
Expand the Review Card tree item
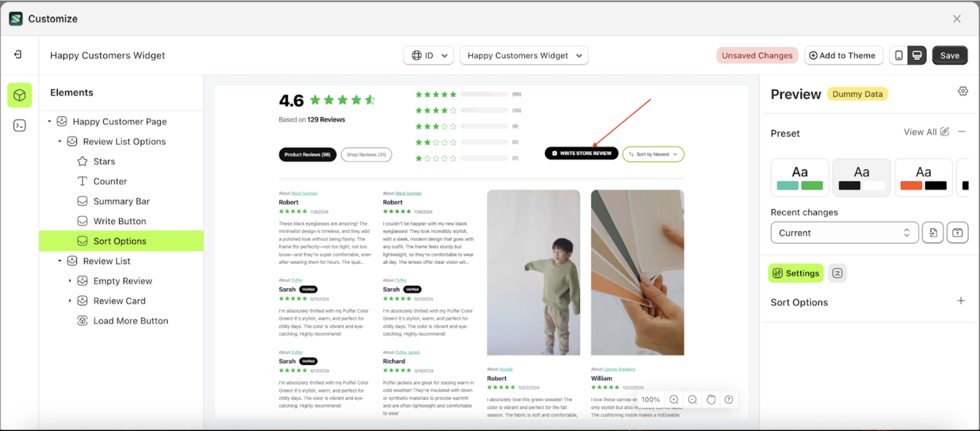click(70, 300)
